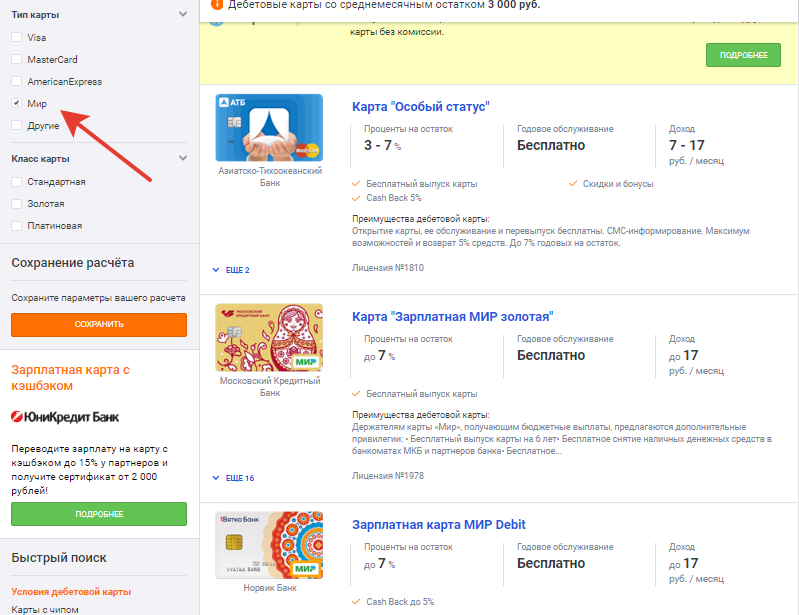Open Условия дебетовой карты quick search link
799x615 pixels.
71,592
